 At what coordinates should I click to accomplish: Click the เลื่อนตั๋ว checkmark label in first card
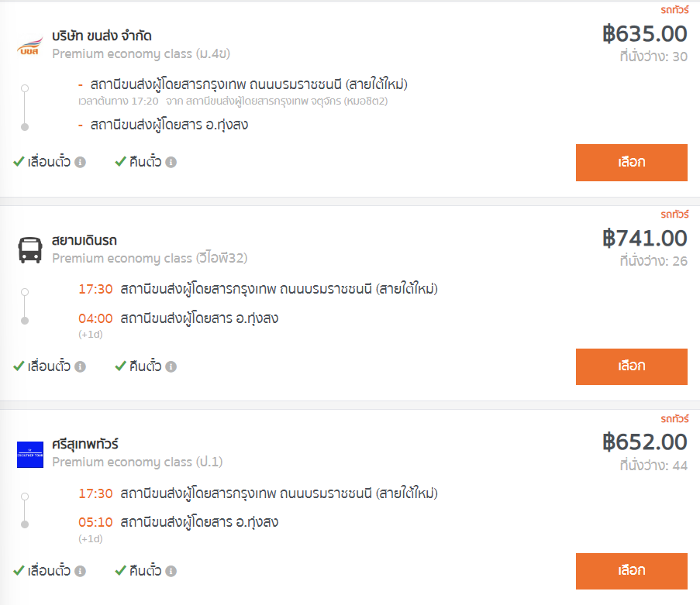[x=43, y=162]
